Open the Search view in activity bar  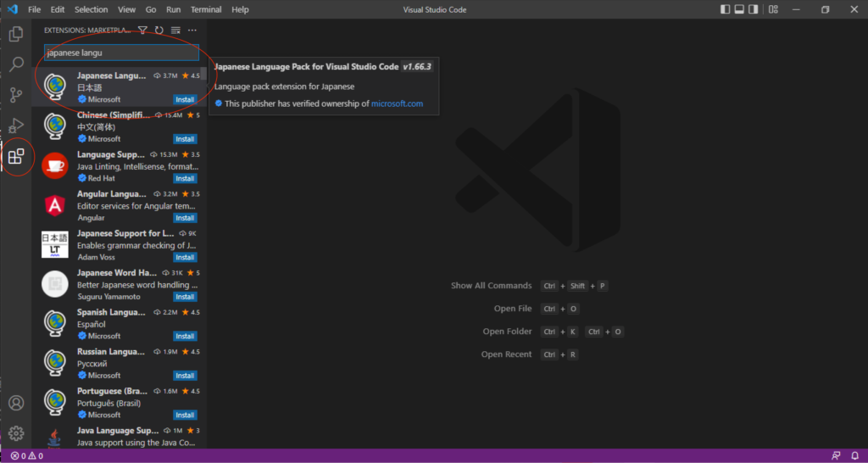tap(17, 64)
